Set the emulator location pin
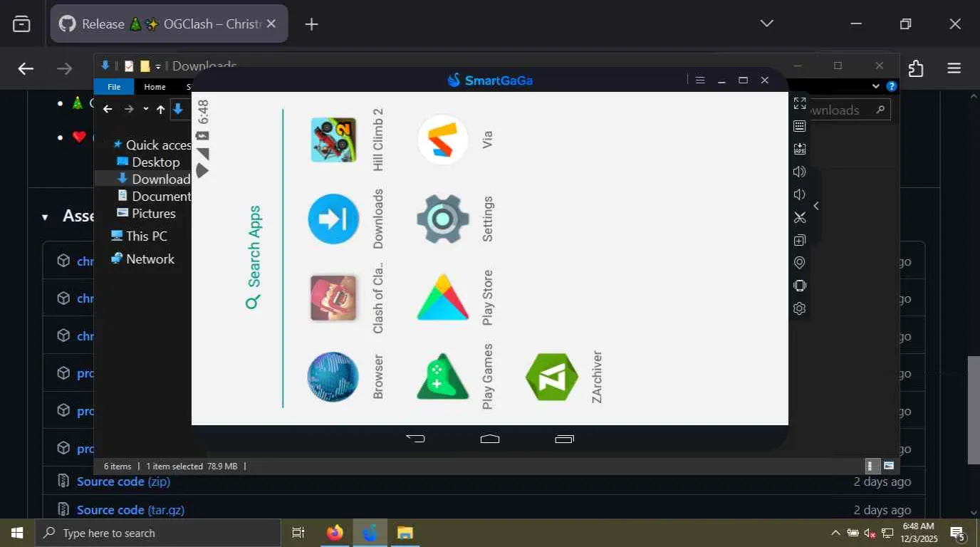Screen dimensions: 980x547 click(x=800, y=263)
